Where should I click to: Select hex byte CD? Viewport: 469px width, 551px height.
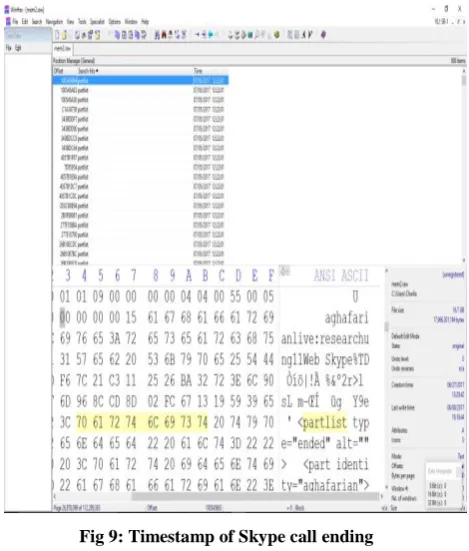click(x=115, y=402)
